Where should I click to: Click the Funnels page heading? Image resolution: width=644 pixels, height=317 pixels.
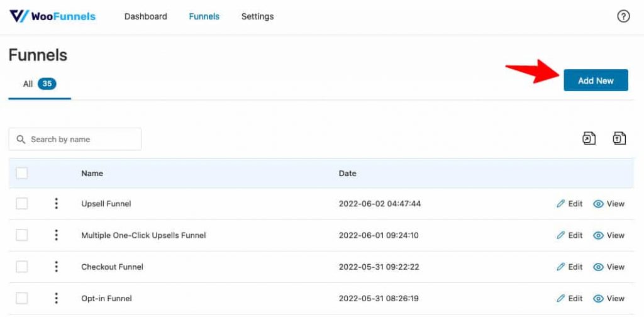pos(38,55)
